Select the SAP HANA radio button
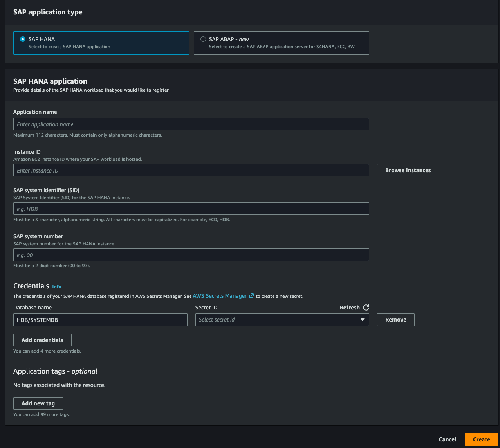The image size is (500, 448). click(23, 39)
